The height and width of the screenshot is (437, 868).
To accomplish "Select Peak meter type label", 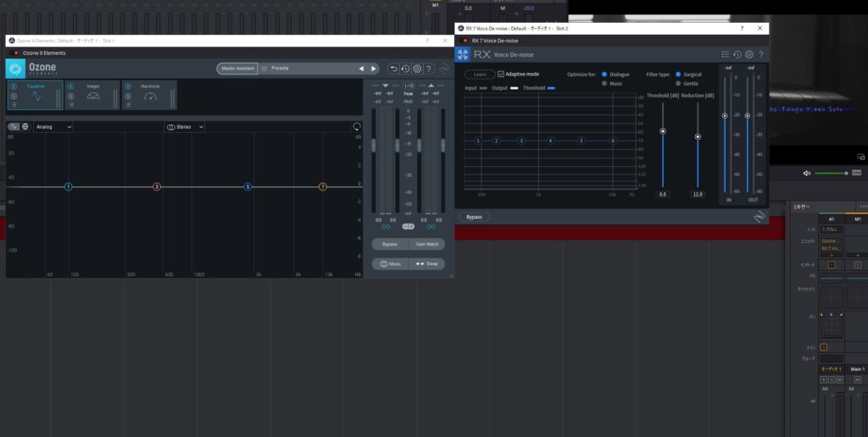I will (x=409, y=94).
